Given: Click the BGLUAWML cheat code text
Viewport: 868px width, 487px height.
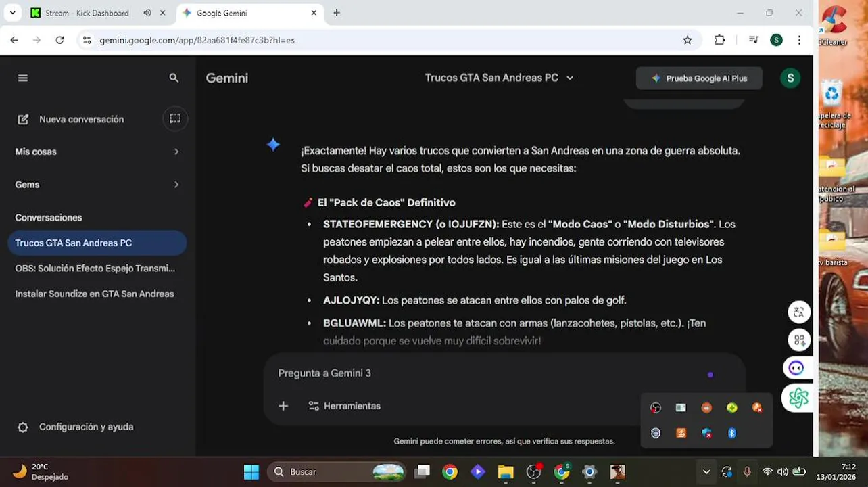Looking at the screenshot, I should pos(354,323).
